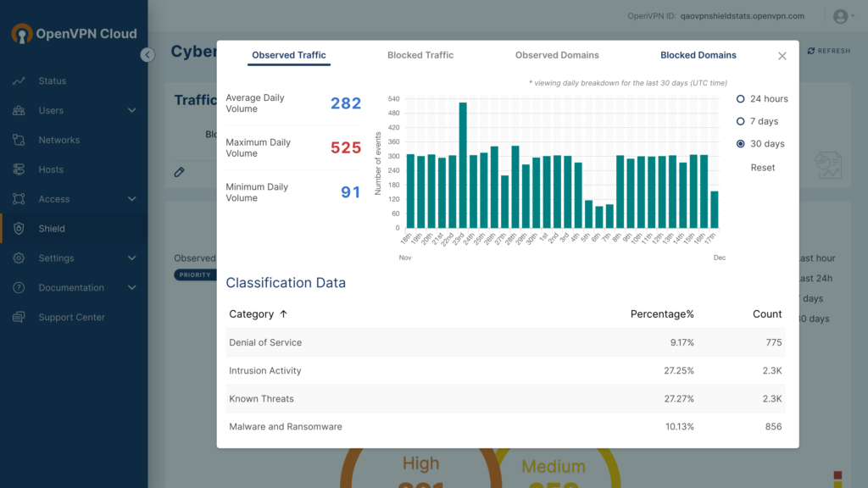868x488 pixels.
Task: Click the PRIORITY badge
Action: pos(194,275)
